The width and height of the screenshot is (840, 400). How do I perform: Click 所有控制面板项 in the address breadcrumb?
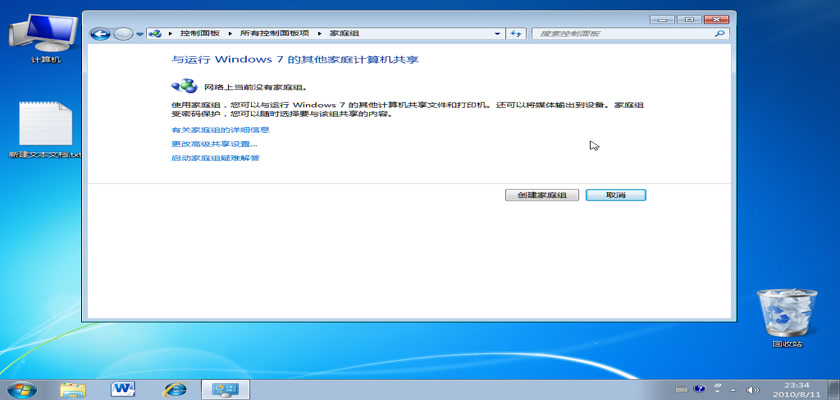(269, 34)
